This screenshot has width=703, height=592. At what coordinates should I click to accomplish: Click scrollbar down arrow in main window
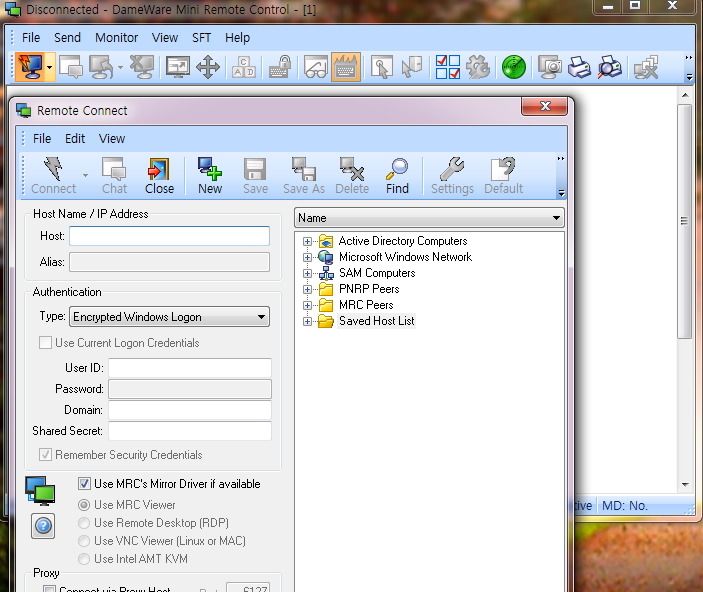point(685,484)
